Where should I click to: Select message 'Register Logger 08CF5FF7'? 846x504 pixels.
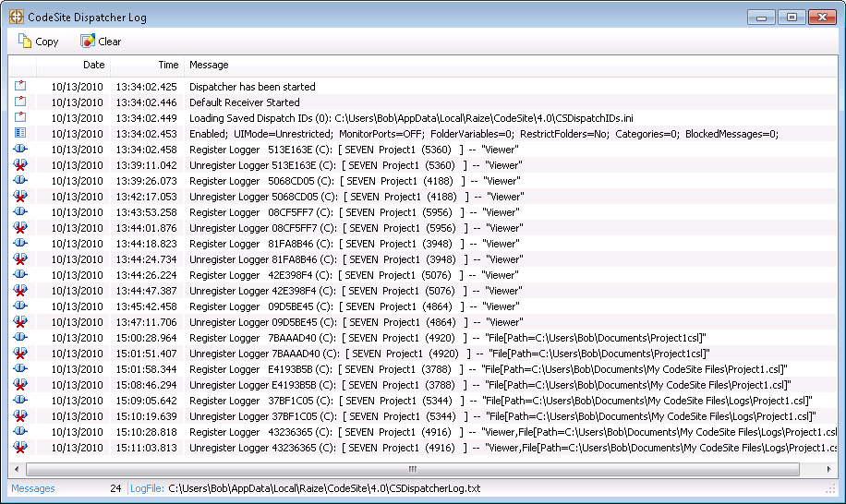tap(354, 212)
